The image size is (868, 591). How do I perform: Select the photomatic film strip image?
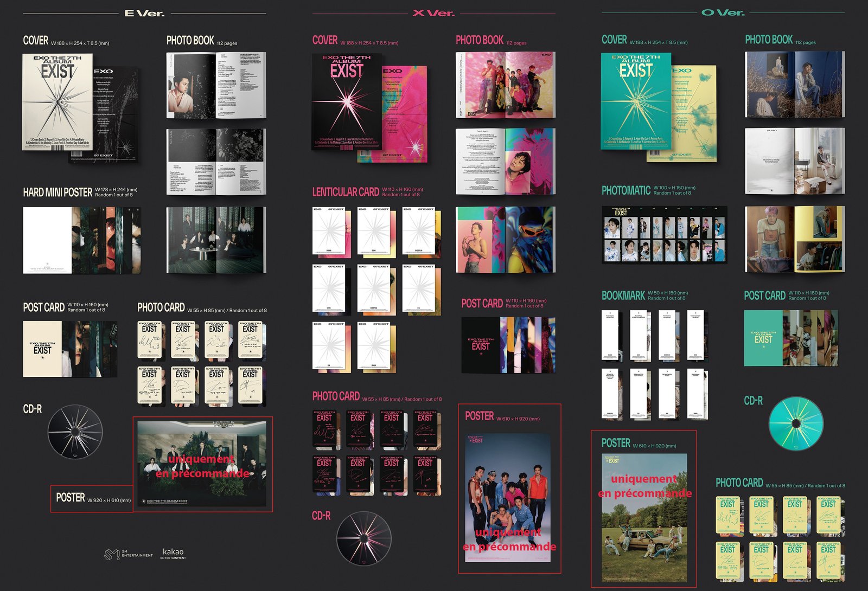click(x=665, y=235)
